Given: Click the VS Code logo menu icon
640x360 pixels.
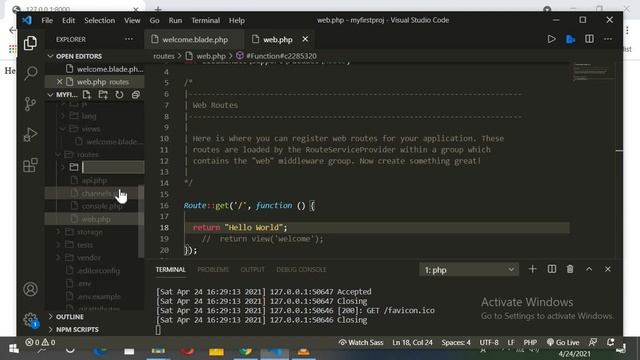Looking at the screenshot, I should 27,20.
